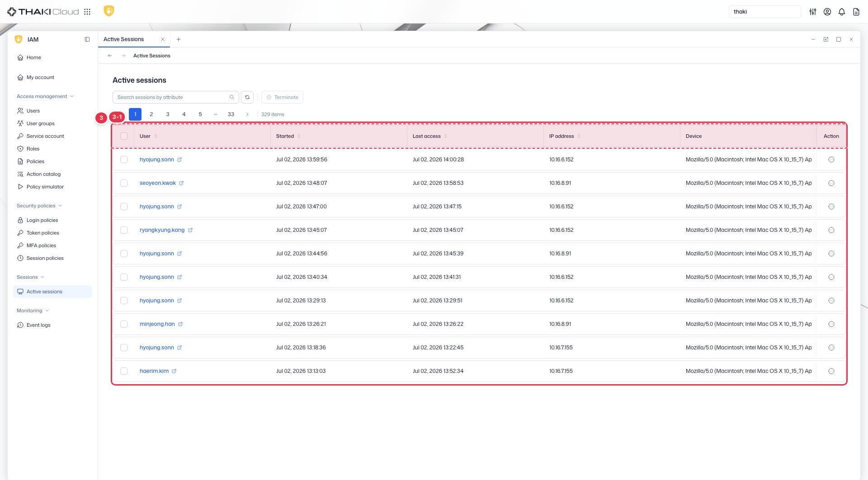Open MFA policies in sidebar
The image size is (868, 480).
coord(52,245)
